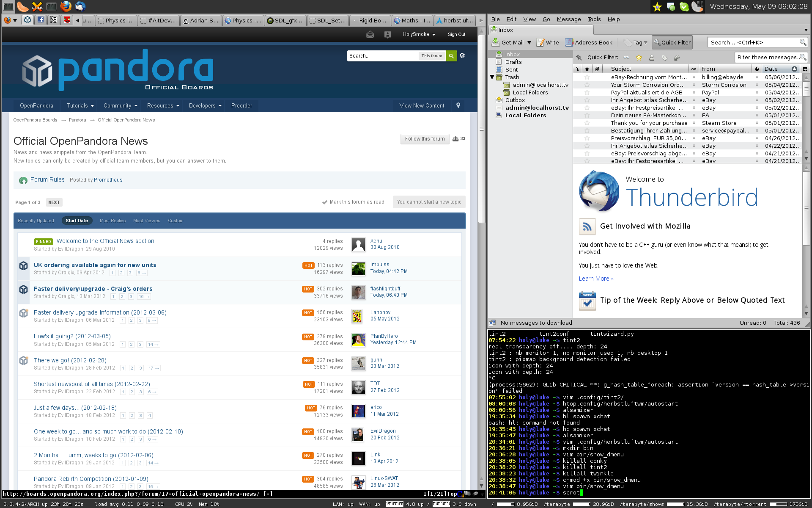Click Get Mail in Thunderbird
This screenshot has height=508, width=812.
point(508,42)
